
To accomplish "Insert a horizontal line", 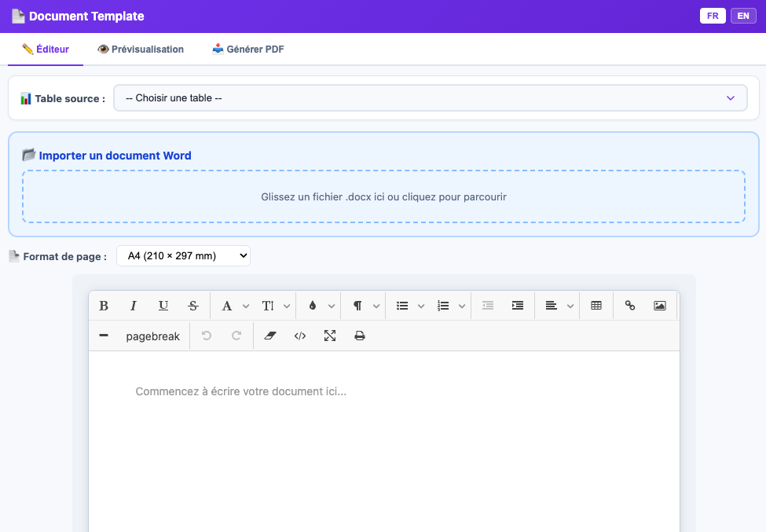I will (104, 336).
